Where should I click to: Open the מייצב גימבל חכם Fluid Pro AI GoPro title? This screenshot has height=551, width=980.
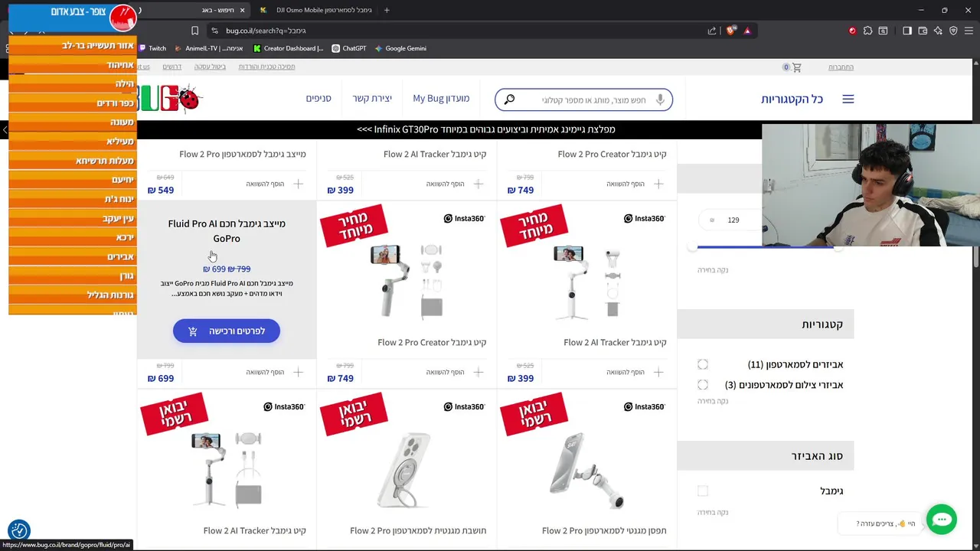coord(227,231)
